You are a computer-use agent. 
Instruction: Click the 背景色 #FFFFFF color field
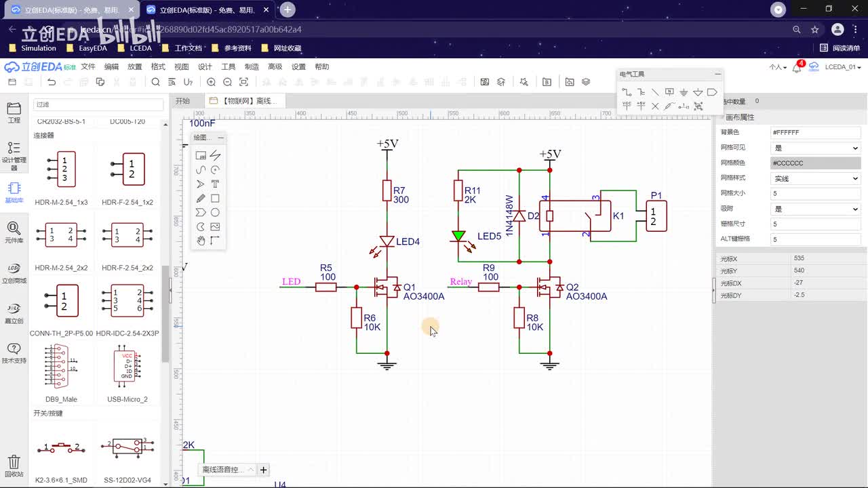point(816,132)
